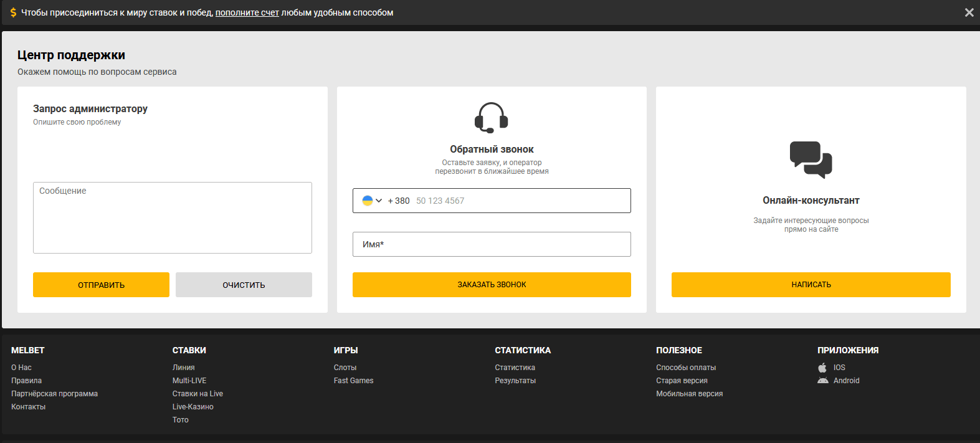Viewport: 980px width, 443px height.
Task: Click the +380 country code text
Action: 399,201
